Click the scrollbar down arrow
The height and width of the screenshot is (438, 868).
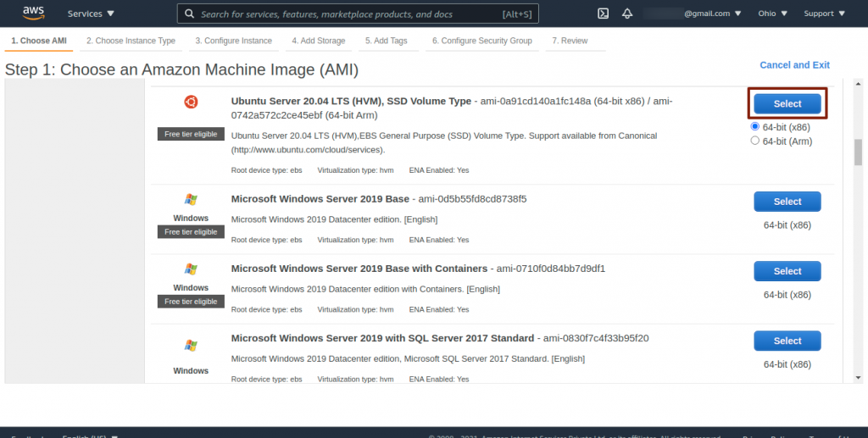(x=858, y=378)
